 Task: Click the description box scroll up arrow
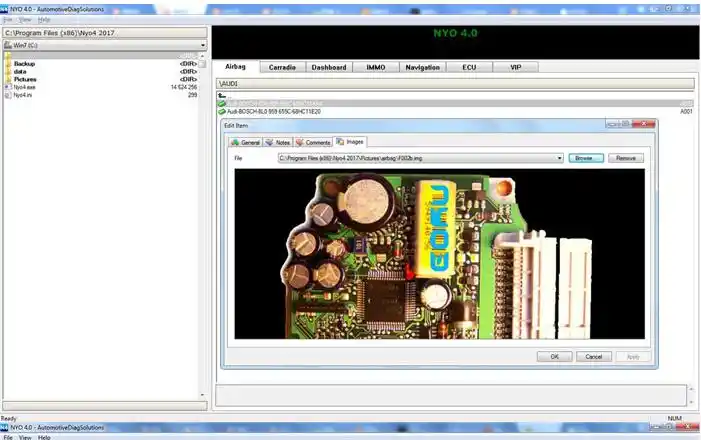click(x=691, y=389)
